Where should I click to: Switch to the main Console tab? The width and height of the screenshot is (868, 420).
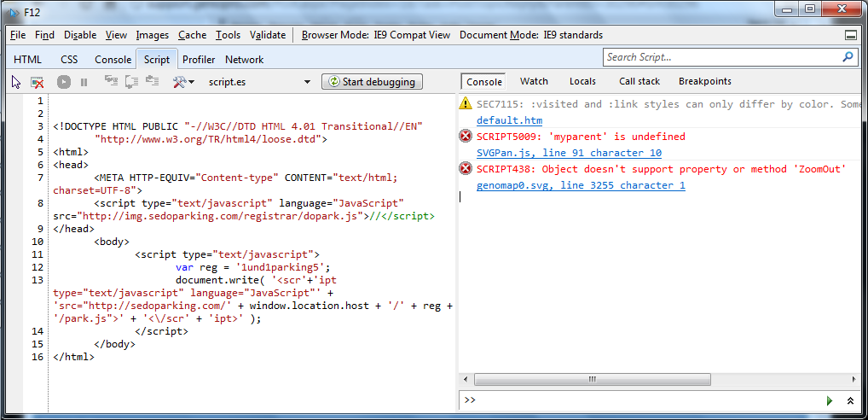[x=113, y=59]
